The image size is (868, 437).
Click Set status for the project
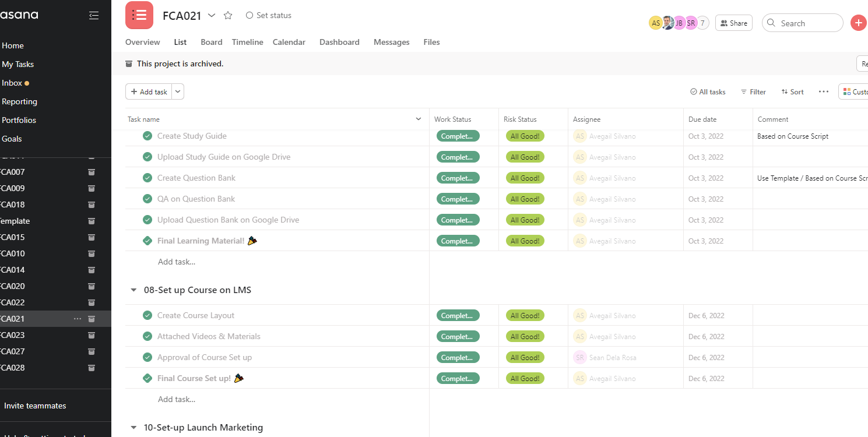[x=269, y=16]
